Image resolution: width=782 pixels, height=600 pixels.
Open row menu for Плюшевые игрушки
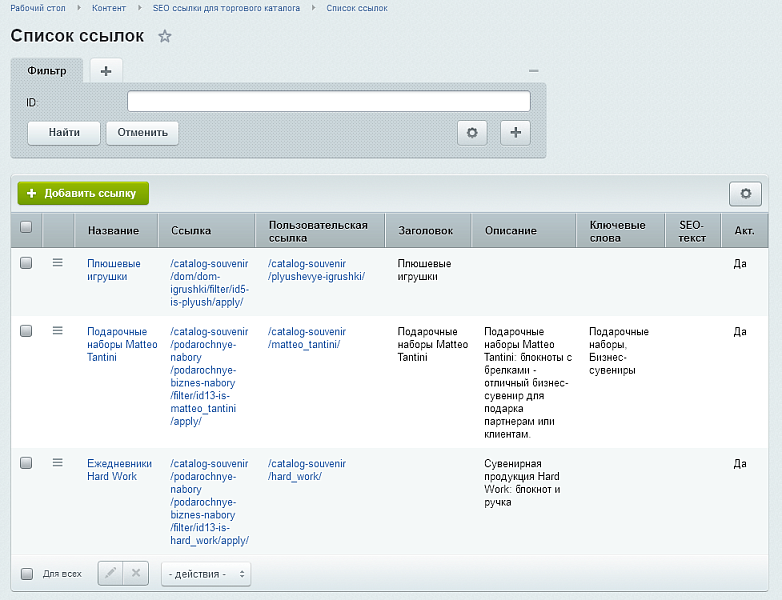pos(58,263)
